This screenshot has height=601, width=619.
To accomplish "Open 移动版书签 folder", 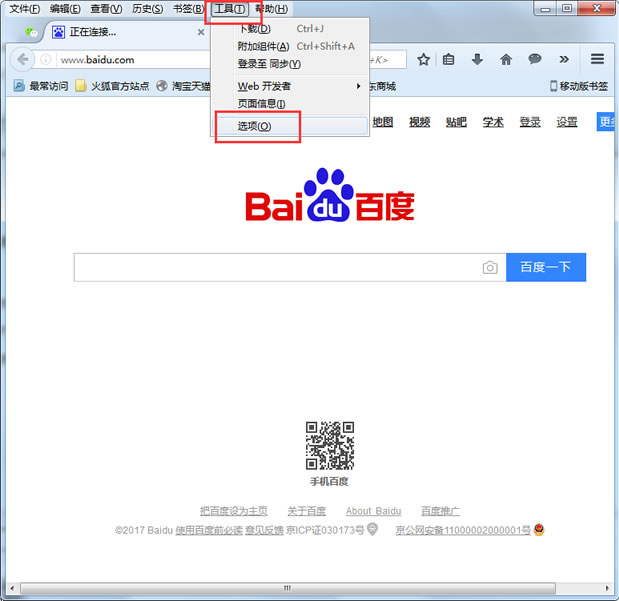I will click(x=579, y=86).
